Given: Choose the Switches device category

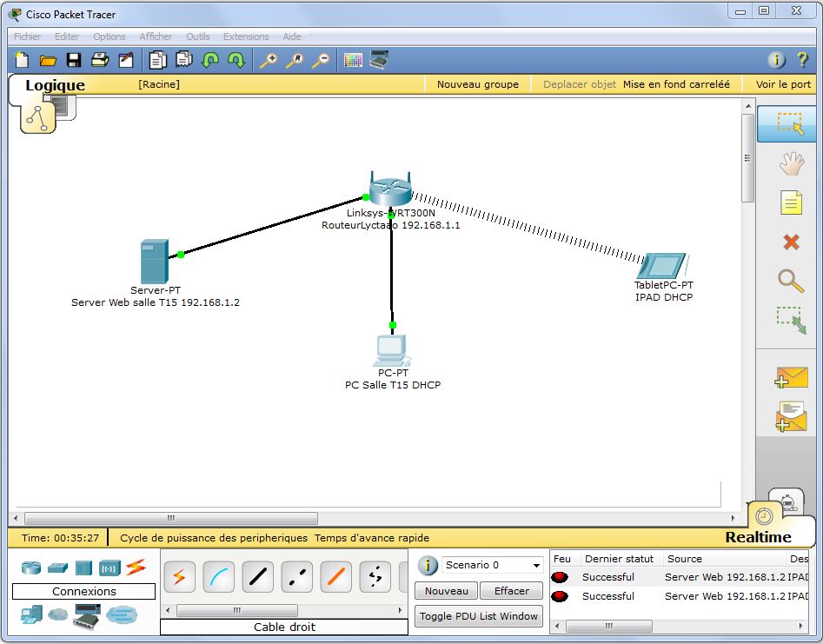Looking at the screenshot, I should tap(57, 568).
